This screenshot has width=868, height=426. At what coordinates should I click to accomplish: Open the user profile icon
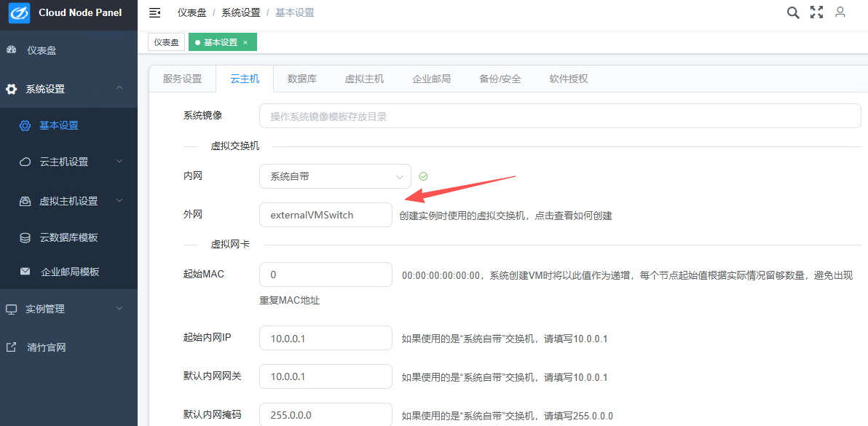(x=840, y=12)
